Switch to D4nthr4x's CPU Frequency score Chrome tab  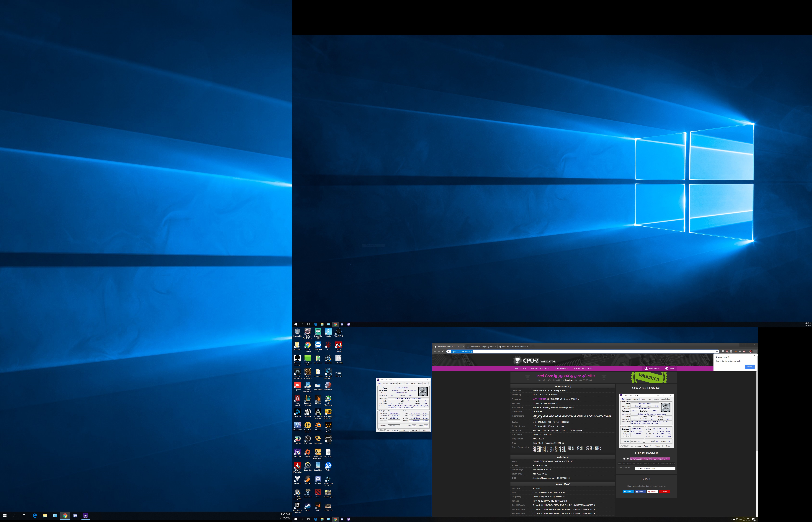pyautogui.click(x=481, y=347)
